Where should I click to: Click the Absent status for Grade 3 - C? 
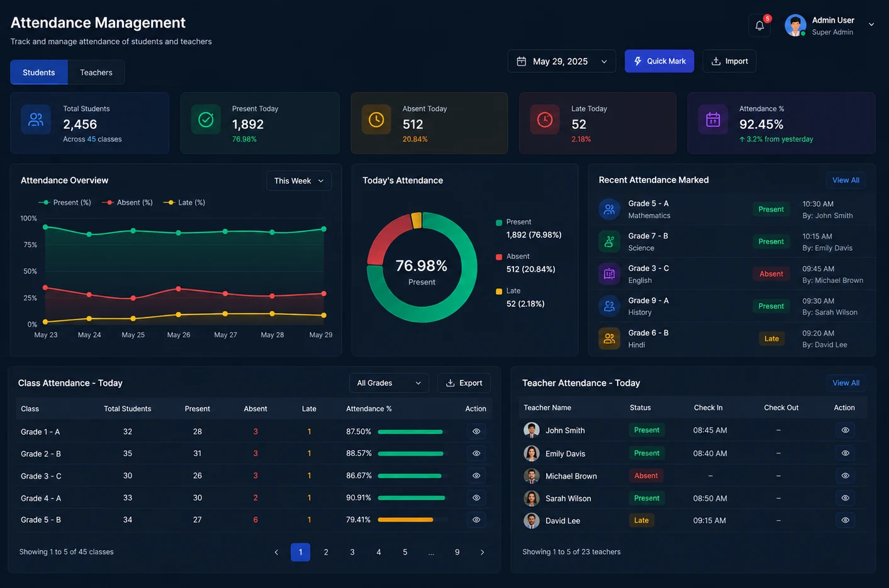pyautogui.click(x=771, y=274)
